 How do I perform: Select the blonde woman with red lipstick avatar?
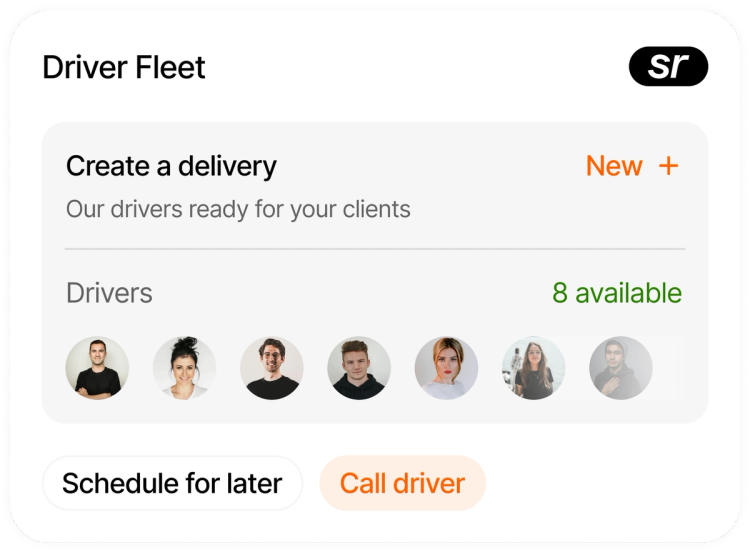coord(446,368)
